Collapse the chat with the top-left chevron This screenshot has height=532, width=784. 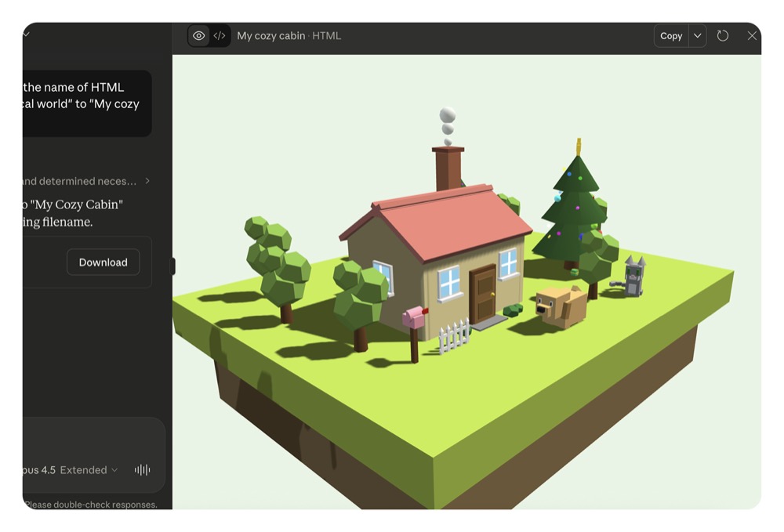(x=25, y=34)
